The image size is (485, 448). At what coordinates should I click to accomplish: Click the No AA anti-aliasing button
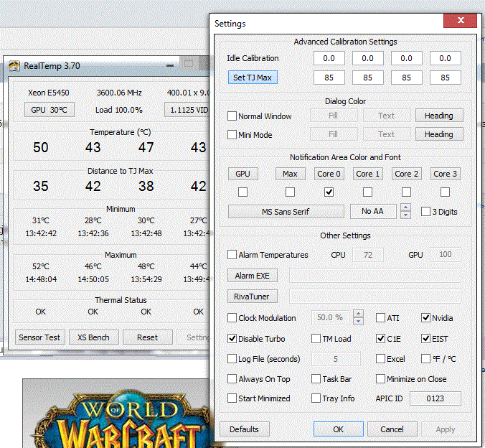pos(373,212)
